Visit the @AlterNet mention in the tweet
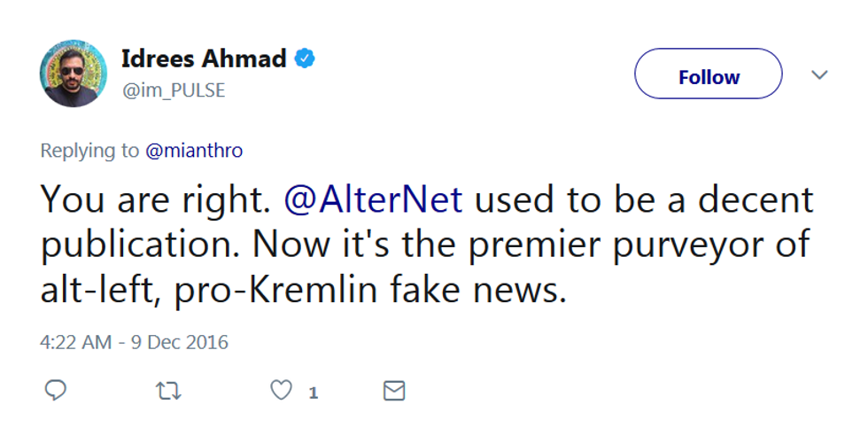 tap(373, 199)
